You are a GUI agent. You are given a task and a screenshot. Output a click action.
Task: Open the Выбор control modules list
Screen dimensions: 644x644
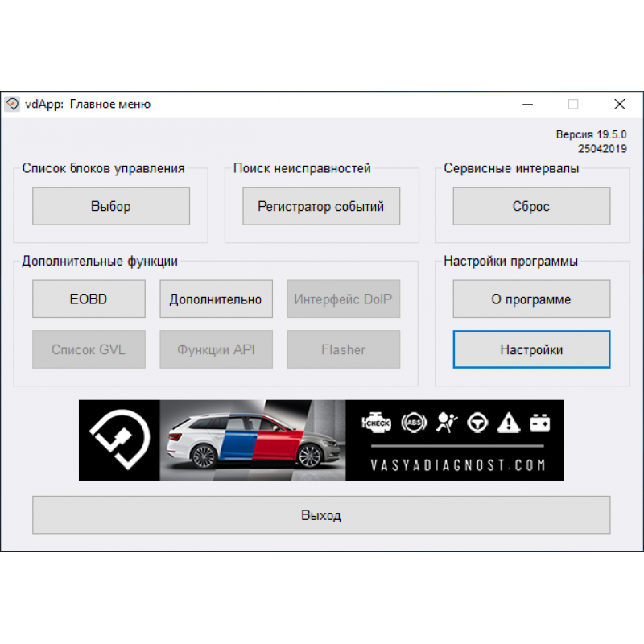click(110, 206)
